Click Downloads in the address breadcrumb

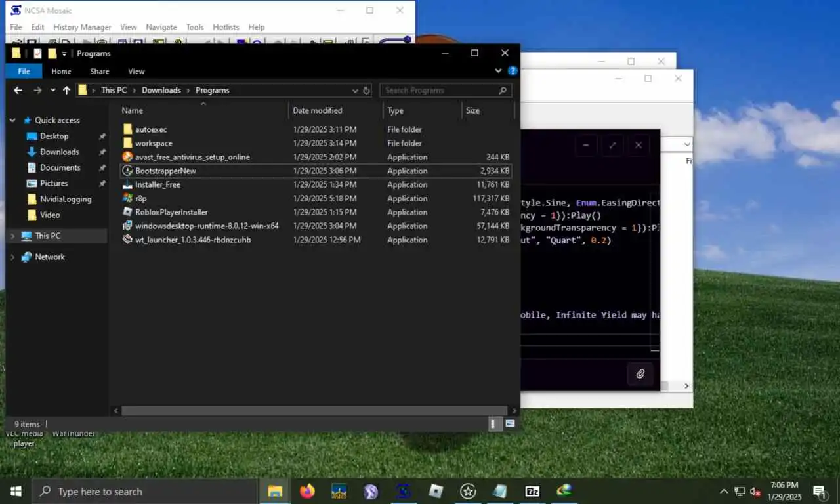coord(161,91)
